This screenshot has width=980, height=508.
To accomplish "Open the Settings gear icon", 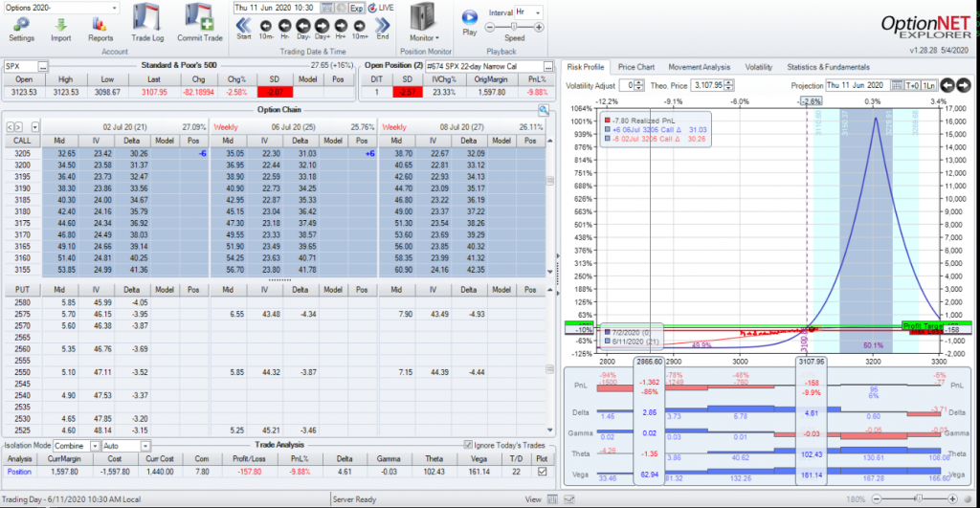I will (x=21, y=25).
